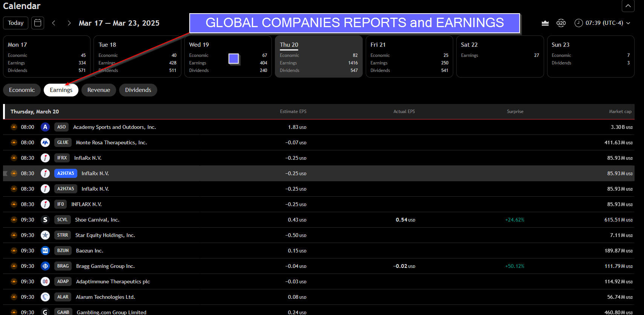Click the G20 countries filter icon
The width and height of the screenshot is (644, 315).
561,23
